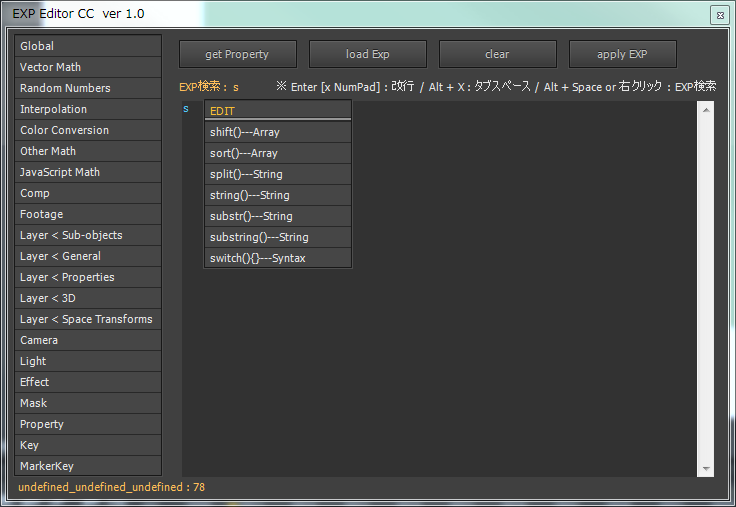Select the Mask category
Screen dimensions: 736x507
click(88, 403)
